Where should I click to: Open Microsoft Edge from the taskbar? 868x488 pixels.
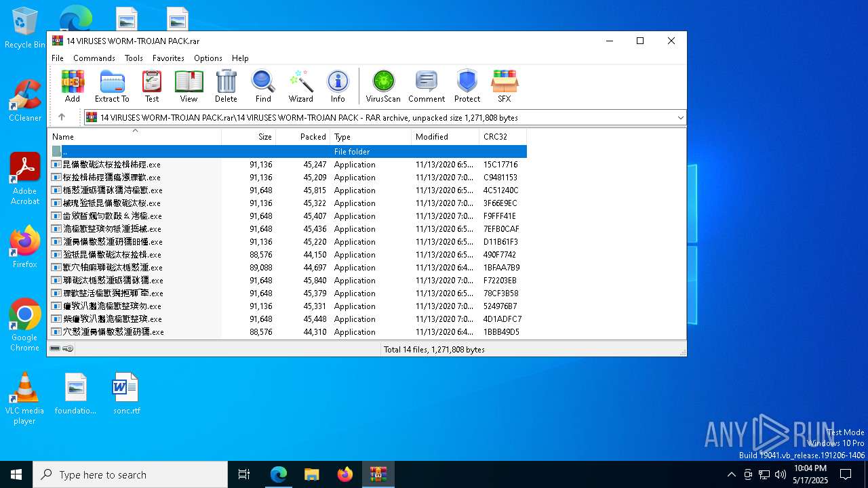pos(279,474)
